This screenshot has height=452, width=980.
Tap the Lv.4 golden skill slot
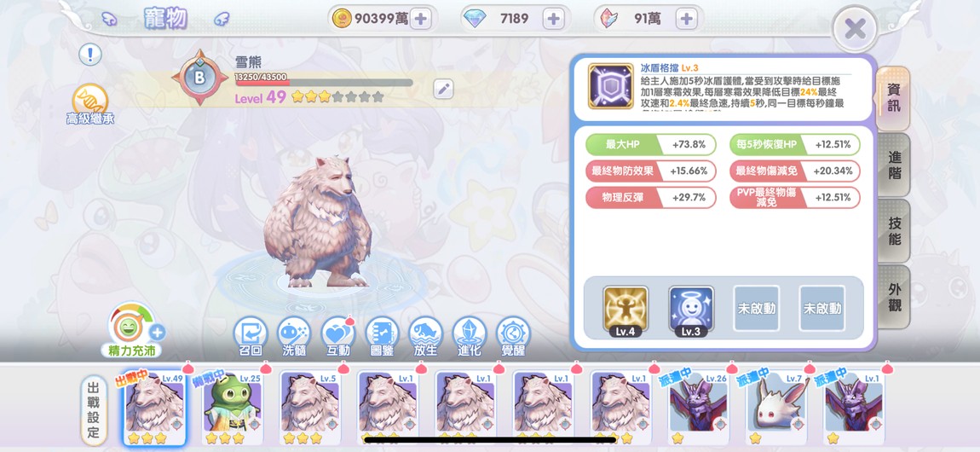(625, 310)
